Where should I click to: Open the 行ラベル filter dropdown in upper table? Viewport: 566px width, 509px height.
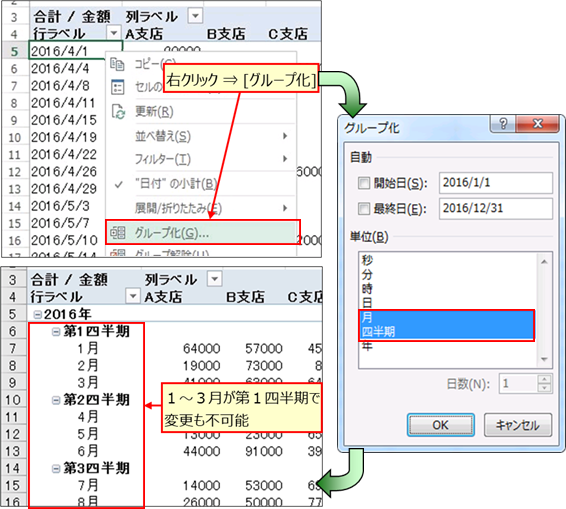[x=114, y=33]
